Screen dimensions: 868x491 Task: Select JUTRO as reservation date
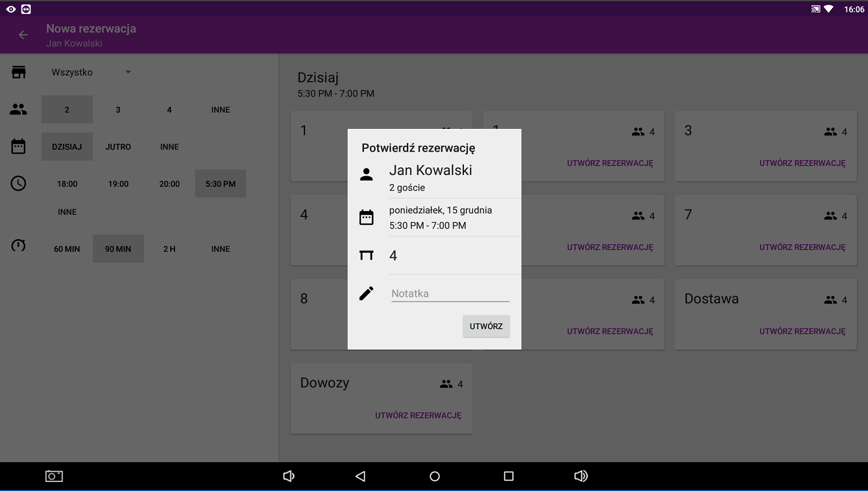click(118, 147)
